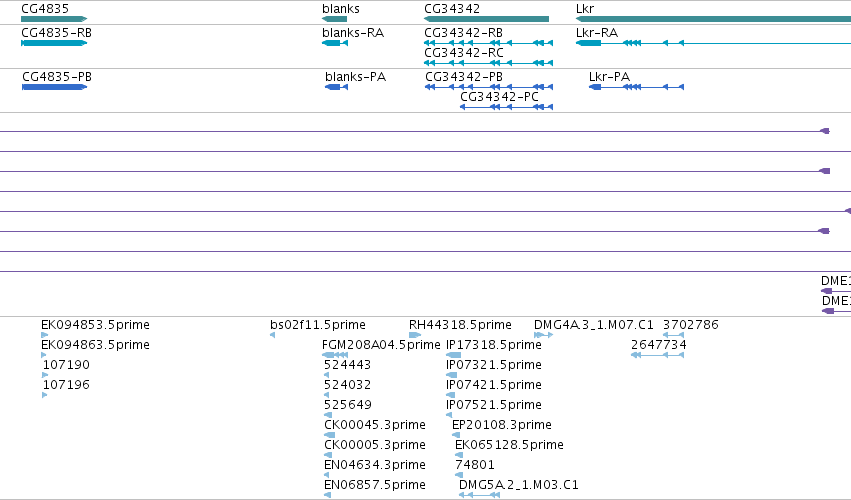Select EST FGM208A04.5prime
This screenshot has width=851, height=500.
pyautogui.click(x=381, y=345)
